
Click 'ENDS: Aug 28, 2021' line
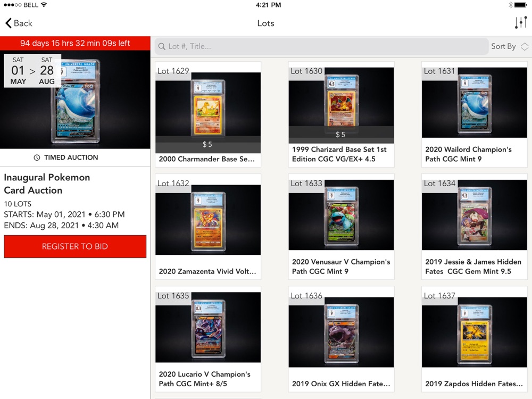click(x=61, y=225)
